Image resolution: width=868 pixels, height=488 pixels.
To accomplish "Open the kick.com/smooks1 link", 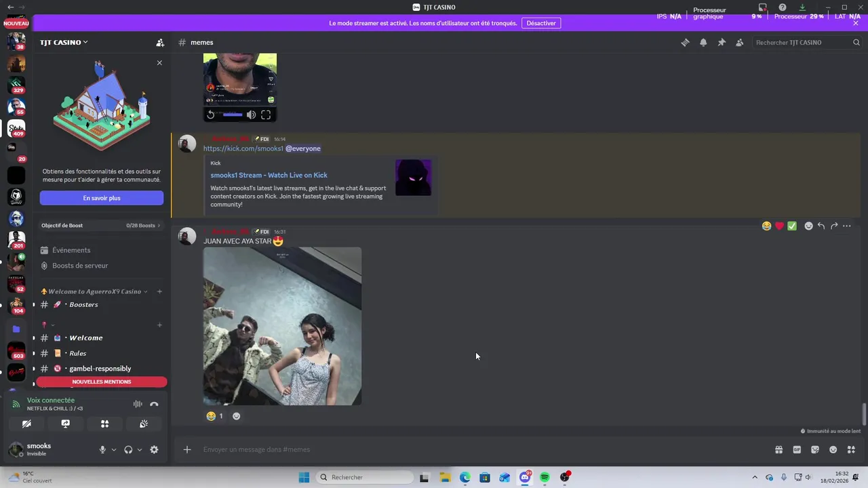I will point(243,148).
